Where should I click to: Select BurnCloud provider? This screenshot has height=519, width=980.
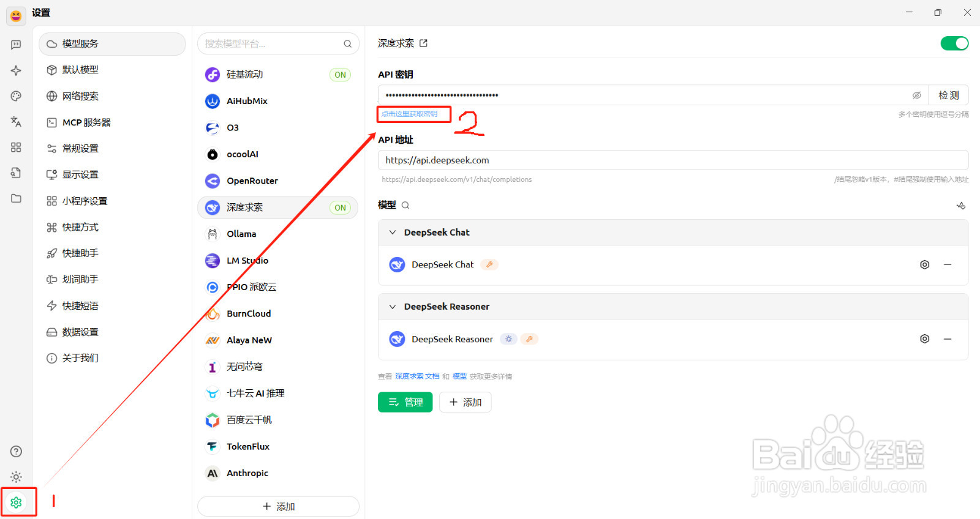(277, 314)
